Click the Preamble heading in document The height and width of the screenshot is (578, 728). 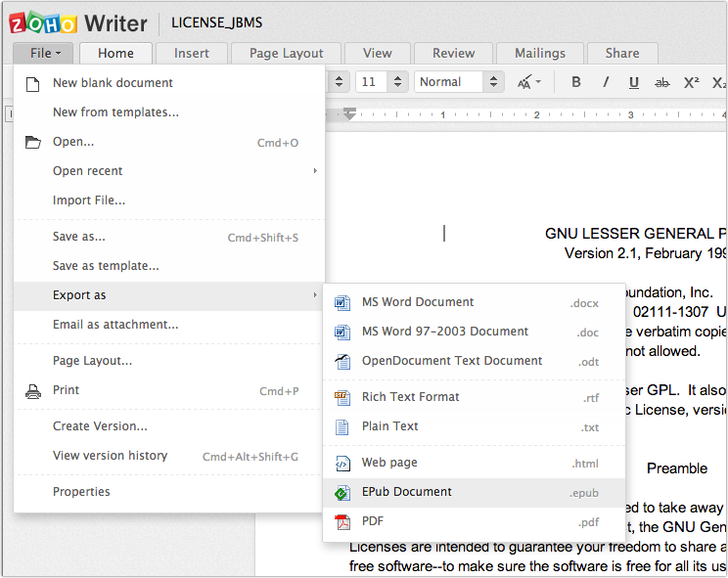click(x=677, y=468)
